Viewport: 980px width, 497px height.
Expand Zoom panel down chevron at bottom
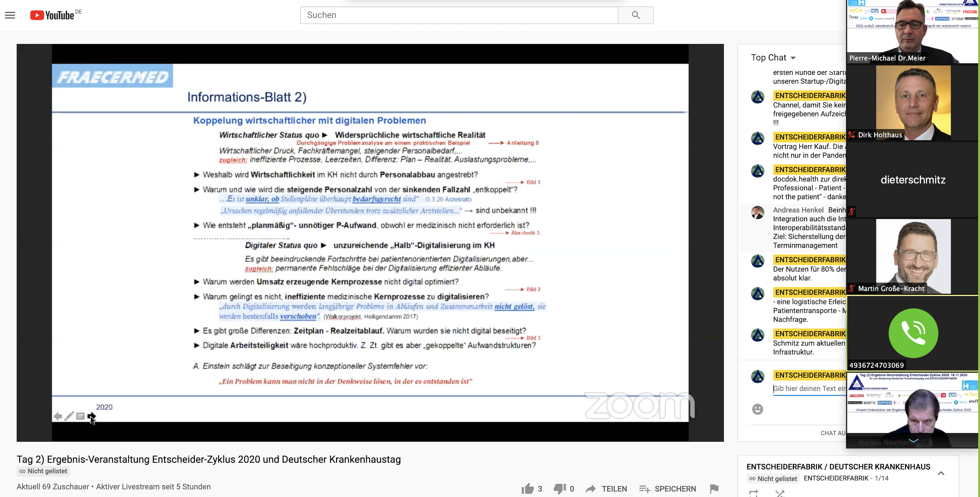[x=913, y=441]
